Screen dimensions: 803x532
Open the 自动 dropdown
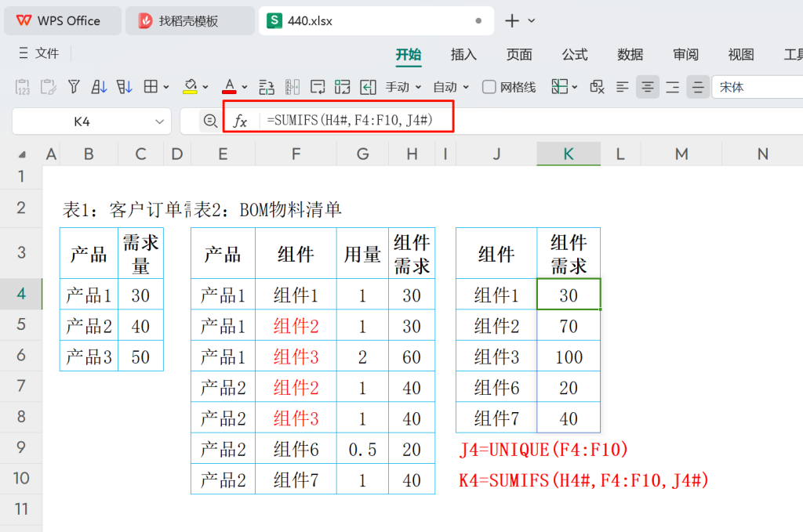click(451, 88)
